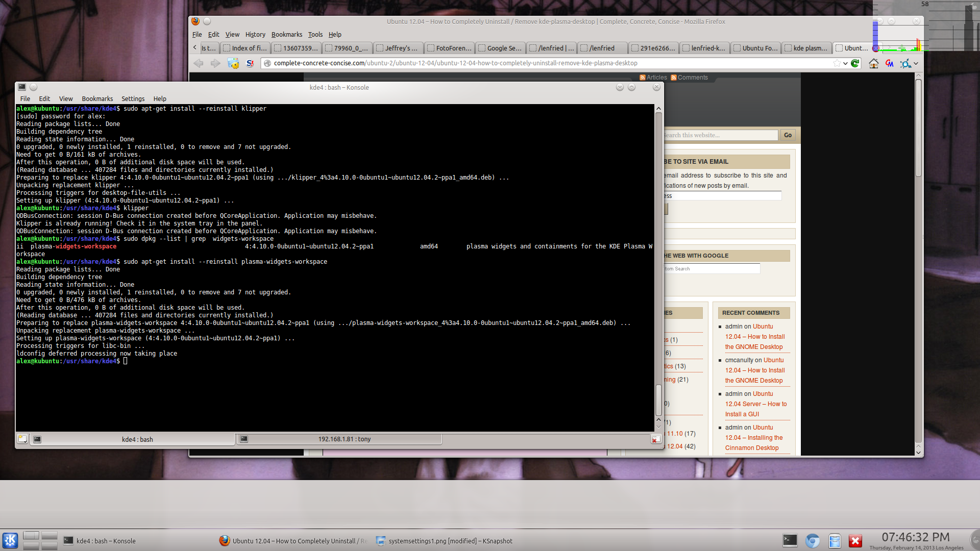The height and width of the screenshot is (551, 980).
Task: Close the current Konsole tab with red X icon
Action: pyautogui.click(x=655, y=439)
